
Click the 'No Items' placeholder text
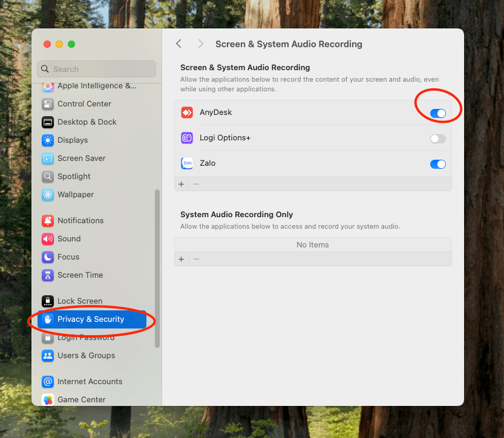click(x=312, y=245)
